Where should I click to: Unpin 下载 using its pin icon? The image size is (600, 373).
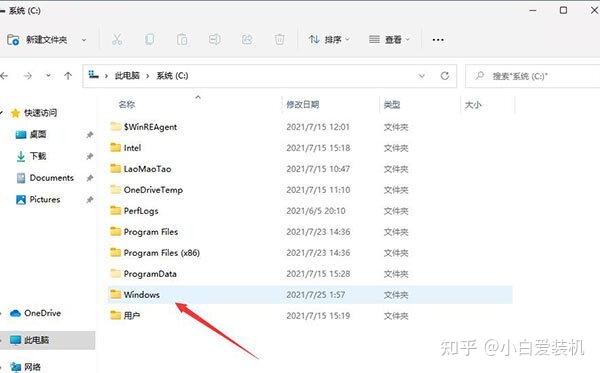point(90,156)
